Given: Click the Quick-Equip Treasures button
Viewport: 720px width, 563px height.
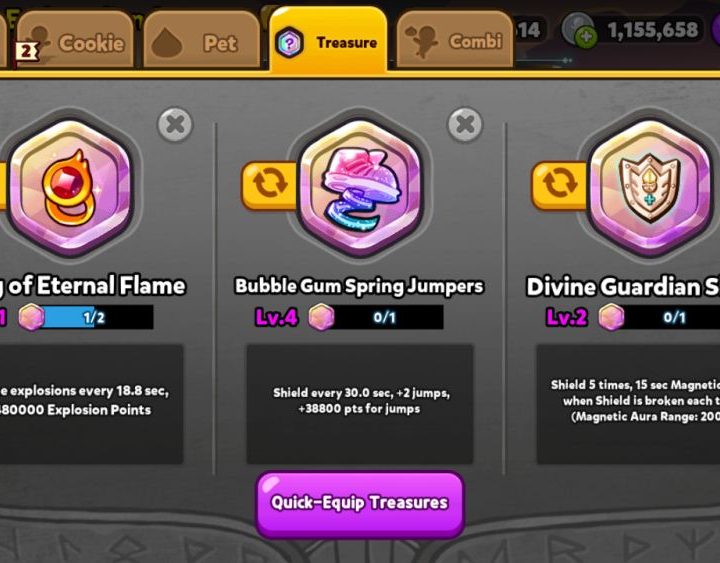Looking at the screenshot, I should [x=360, y=504].
